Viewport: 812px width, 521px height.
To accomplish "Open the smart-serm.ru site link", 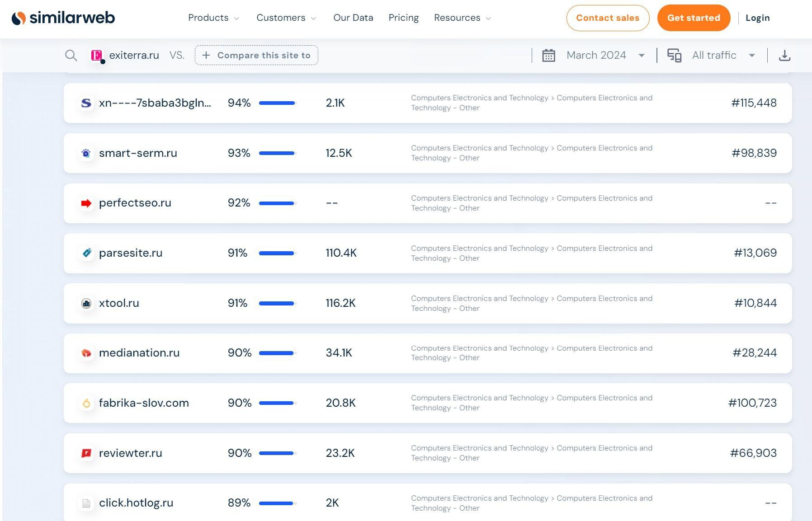I will tap(138, 153).
